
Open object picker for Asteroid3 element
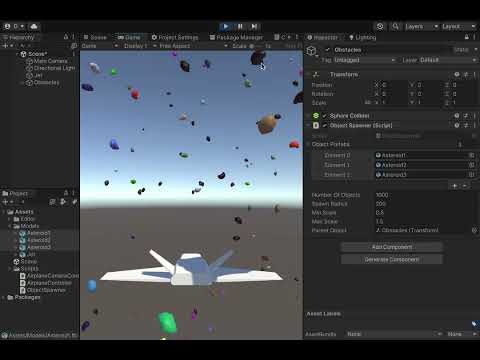click(471, 174)
